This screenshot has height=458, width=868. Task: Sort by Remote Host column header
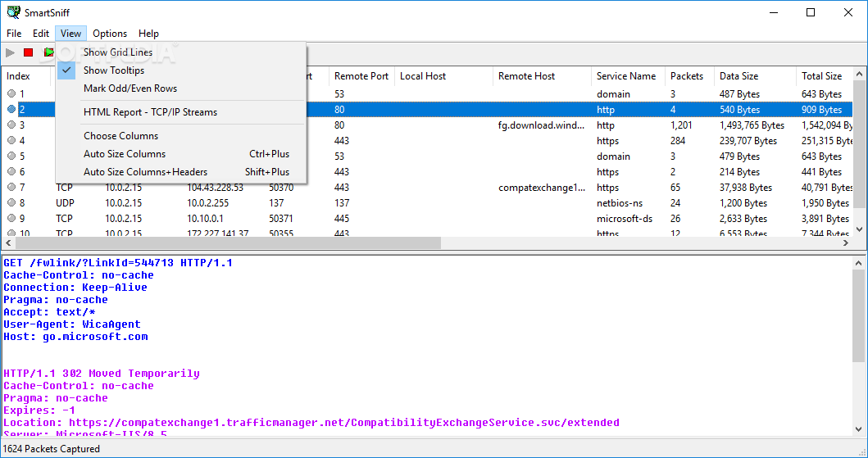pyautogui.click(x=542, y=75)
